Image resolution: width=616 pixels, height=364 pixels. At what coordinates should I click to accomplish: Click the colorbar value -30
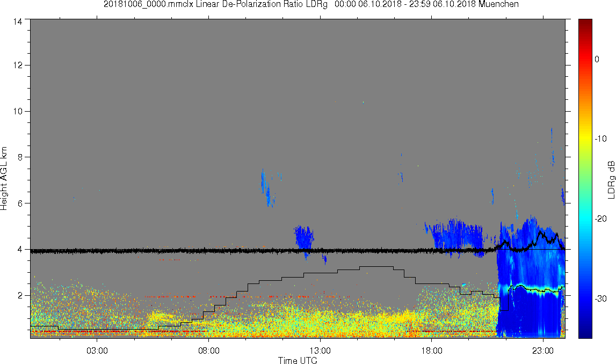click(600, 299)
